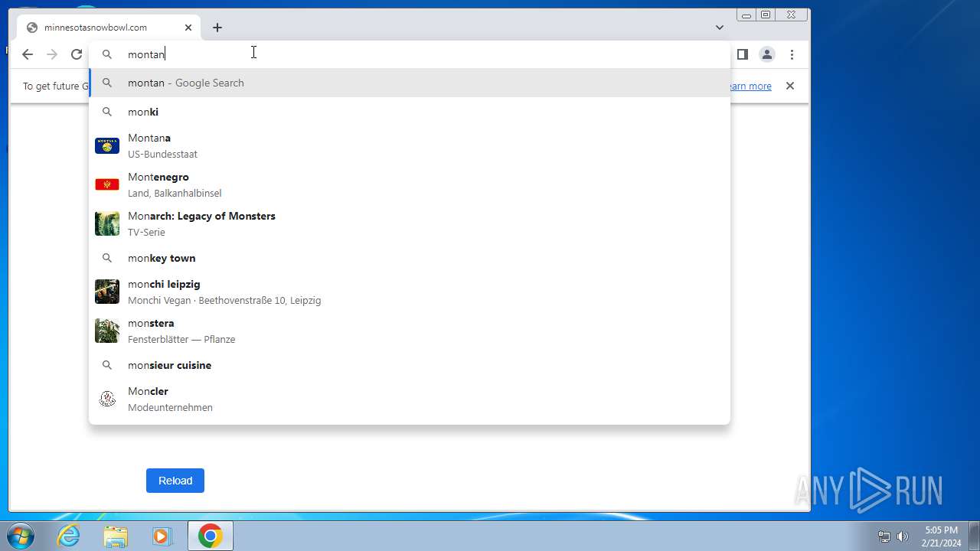The height and width of the screenshot is (551, 980).
Task: Click the taskbar clock showing 5:05 PM
Action: point(941,536)
